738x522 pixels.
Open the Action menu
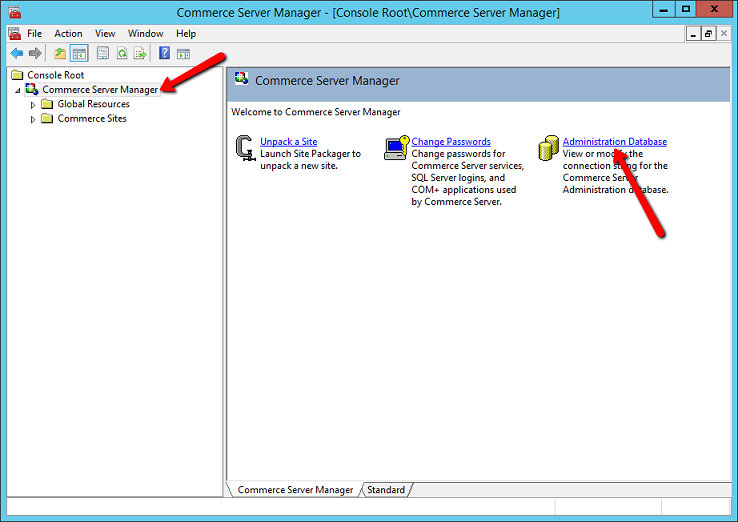pos(68,33)
